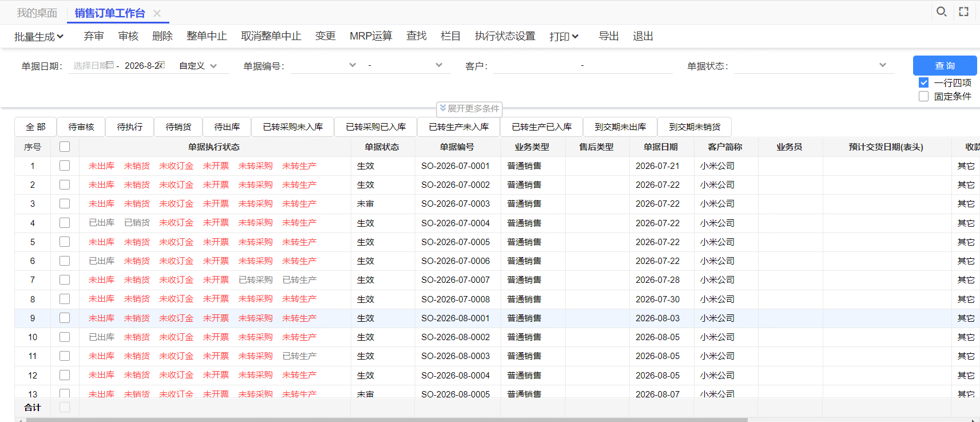Click the 预计交货日期(表头) column header
This screenshot has height=422, width=980.
[886, 147]
